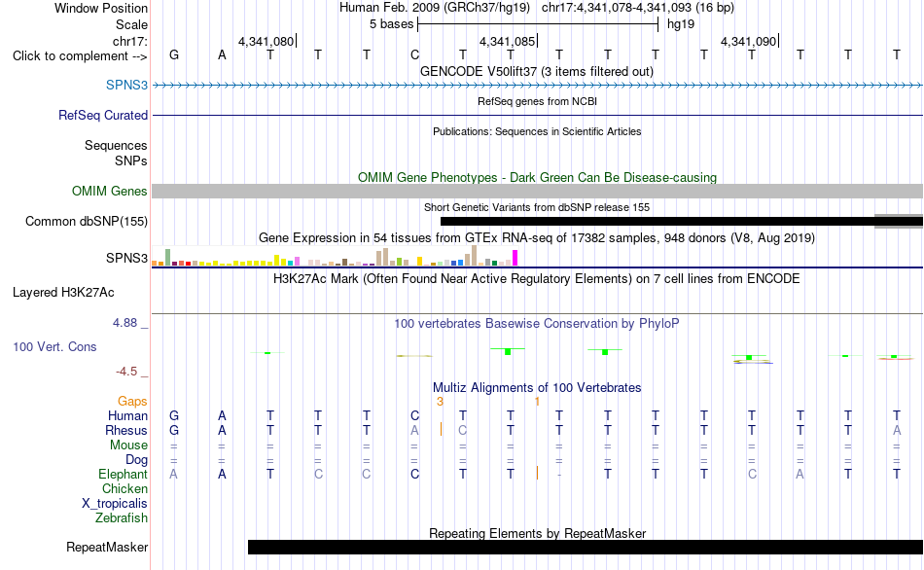Click the C base in the Human alignment row
This screenshot has width=924, height=570.
click(x=415, y=415)
